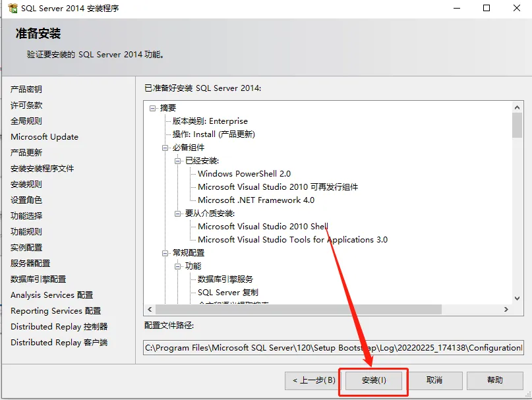
Task: Collapse the 要从介质安装 node
Action: click(177, 214)
